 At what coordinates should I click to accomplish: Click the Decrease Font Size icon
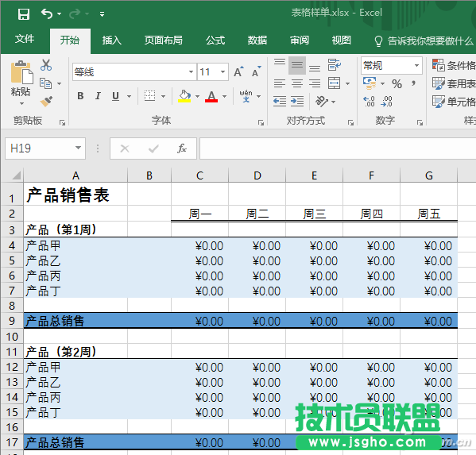click(256, 71)
